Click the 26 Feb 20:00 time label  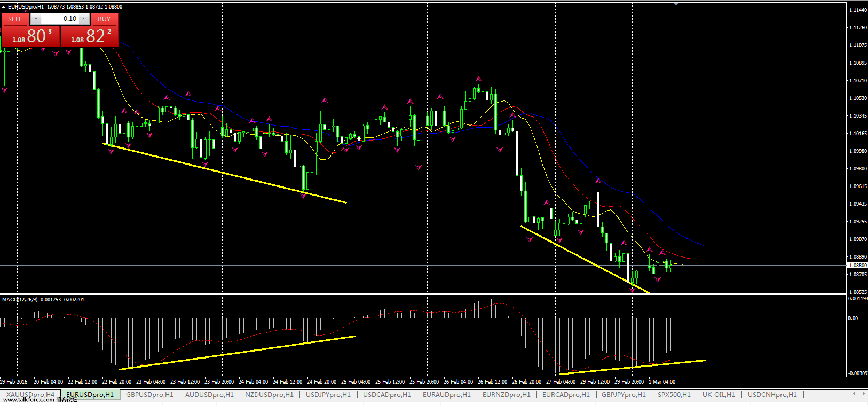pos(526,382)
